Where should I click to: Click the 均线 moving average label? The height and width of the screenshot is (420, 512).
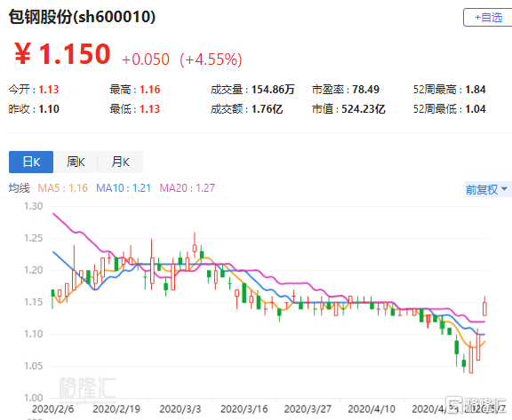[19, 188]
